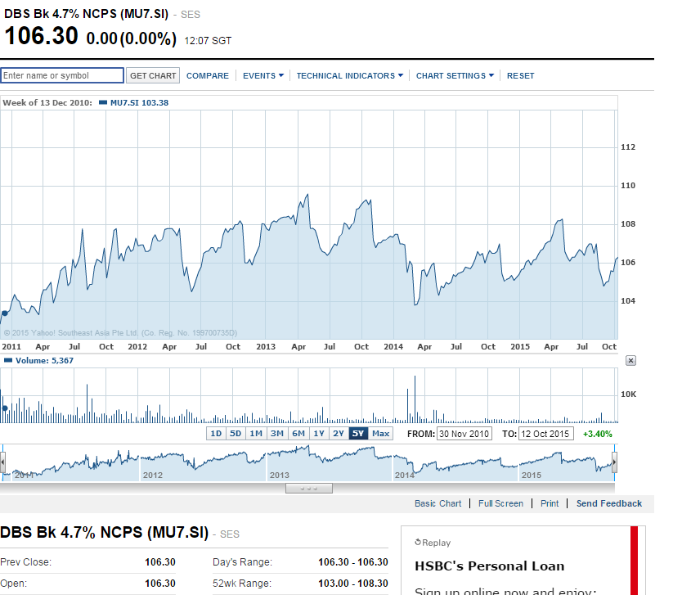700x595 pixels.
Task: Open the Chart Settings dropdown
Action: click(455, 76)
